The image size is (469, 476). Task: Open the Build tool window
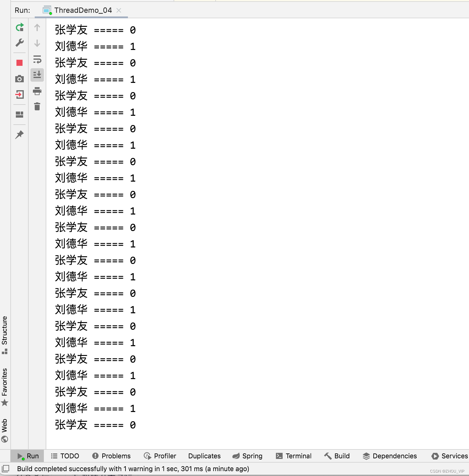[337, 456]
